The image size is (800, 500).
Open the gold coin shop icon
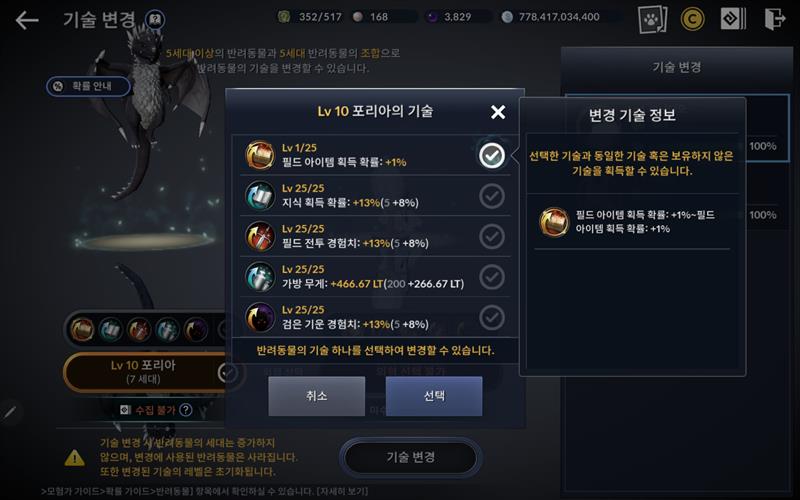[x=692, y=19]
